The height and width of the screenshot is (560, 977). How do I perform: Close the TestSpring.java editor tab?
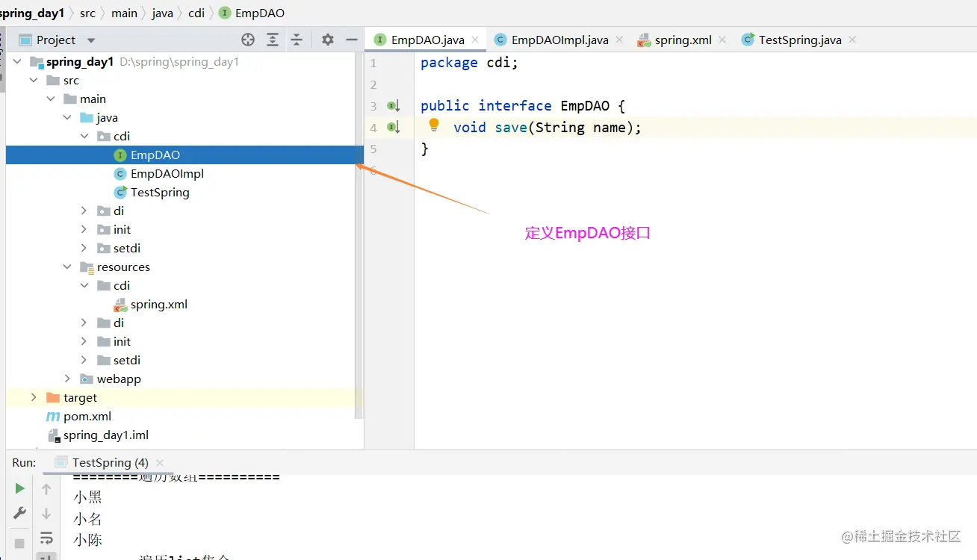coord(852,40)
